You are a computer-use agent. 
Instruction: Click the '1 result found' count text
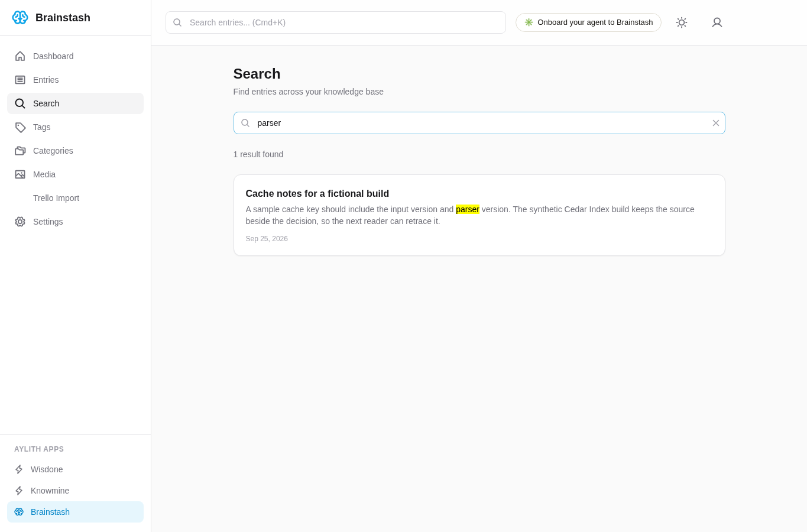258,154
